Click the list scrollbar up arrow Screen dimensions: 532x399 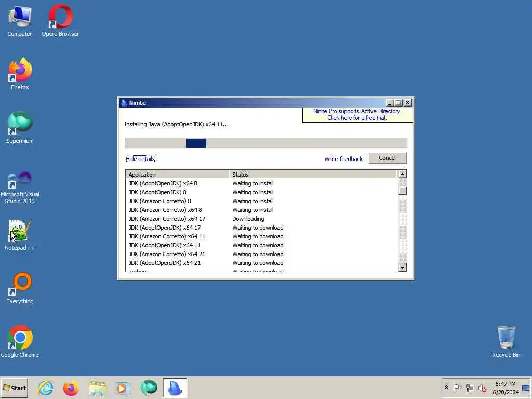pyautogui.click(x=402, y=174)
